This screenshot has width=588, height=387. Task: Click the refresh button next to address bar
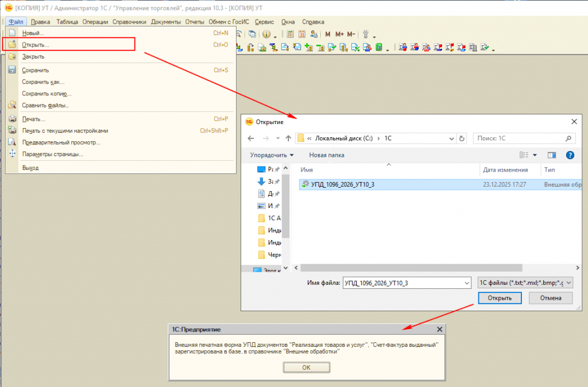462,138
